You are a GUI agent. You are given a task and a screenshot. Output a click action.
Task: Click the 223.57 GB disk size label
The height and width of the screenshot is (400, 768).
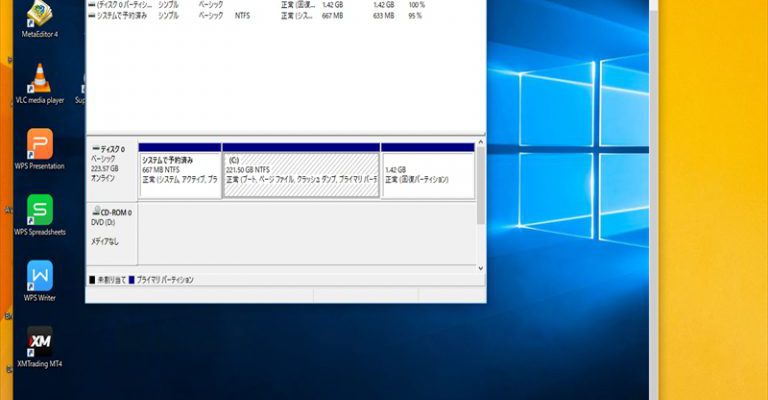(x=104, y=168)
